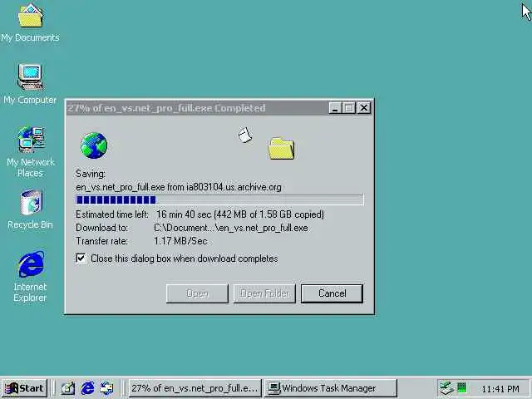Click the globe icon in download dialog
532x399 pixels.
tap(94, 145)
